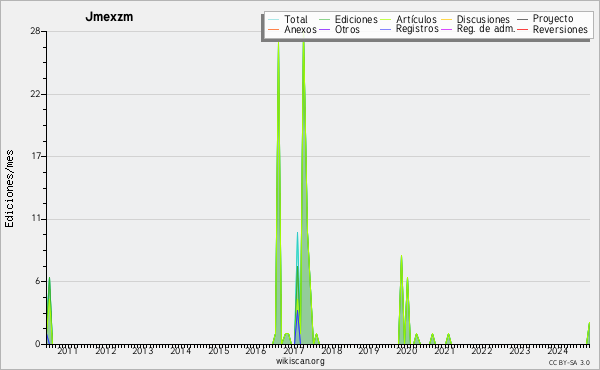Click the y-axis value 28

point(35,31)
